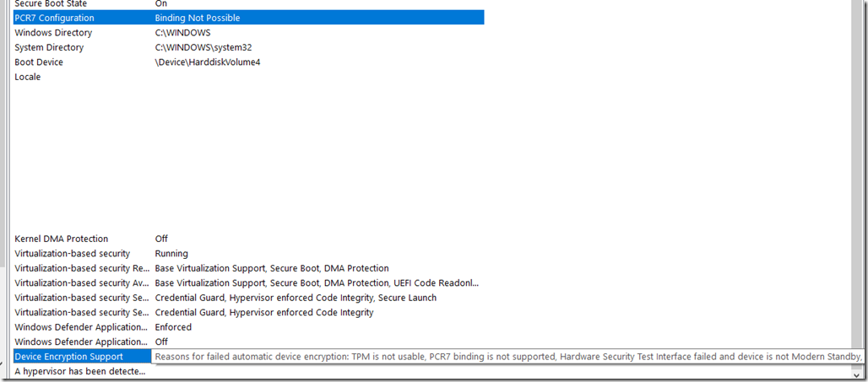Image resolution: width=868 pixels, height=382 pixels.
Task: Select the PCR7 Configuration row
Action: [x=55, y=18]
